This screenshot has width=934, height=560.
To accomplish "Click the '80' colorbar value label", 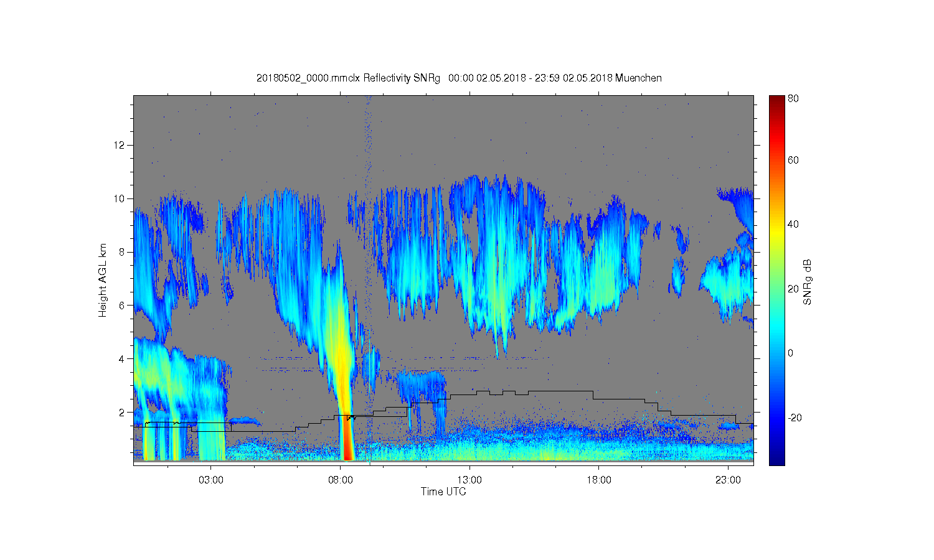I will (x=793, y=98).
